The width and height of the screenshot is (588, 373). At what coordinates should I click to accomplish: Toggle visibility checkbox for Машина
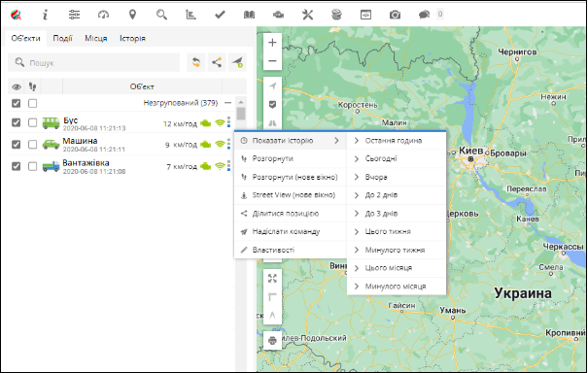point(17,145)
